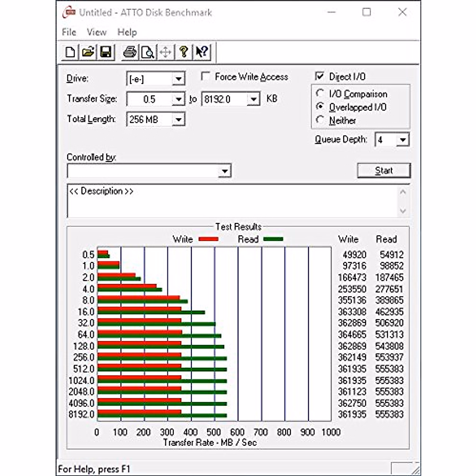The height and width of the screenshot is (476, 476).
Task: Uncheck the Direct I/O checkbox
Action: (320, 76)
